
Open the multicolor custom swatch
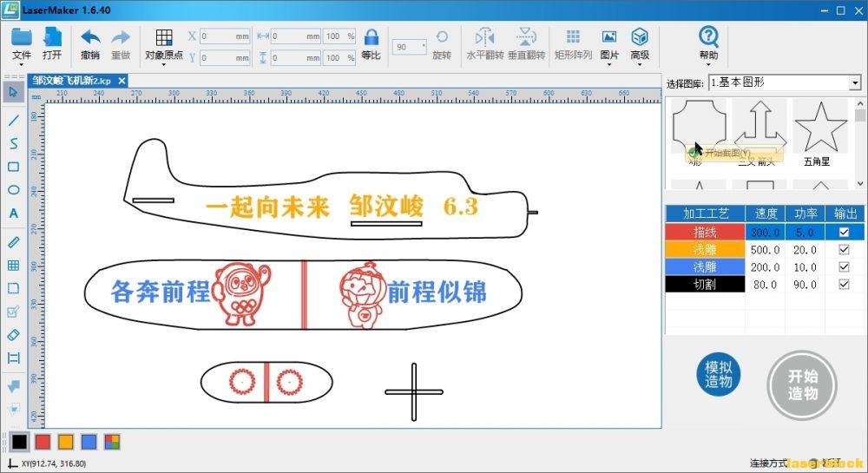[112, 442]
